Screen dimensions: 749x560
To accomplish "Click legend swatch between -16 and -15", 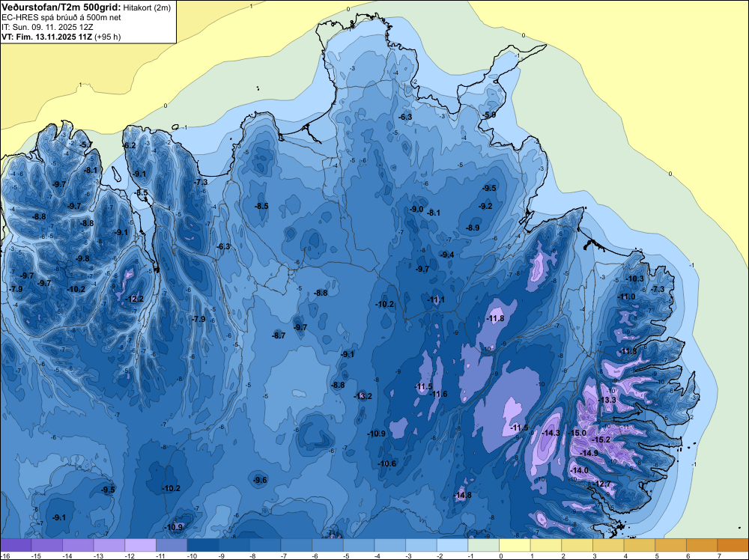I will (16, 545).
